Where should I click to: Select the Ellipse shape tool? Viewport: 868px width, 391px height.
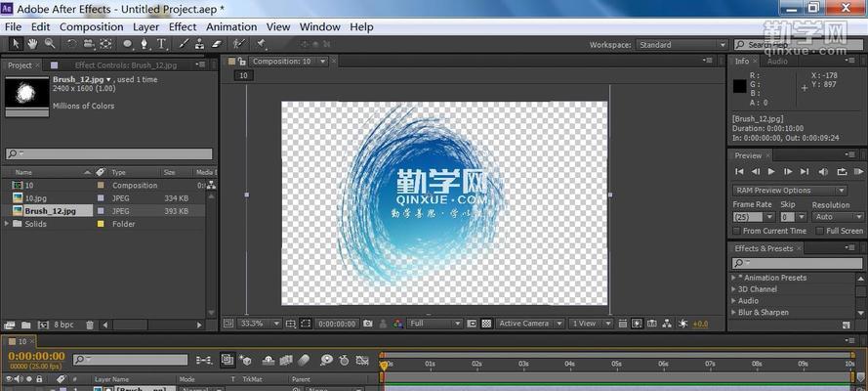127,44
